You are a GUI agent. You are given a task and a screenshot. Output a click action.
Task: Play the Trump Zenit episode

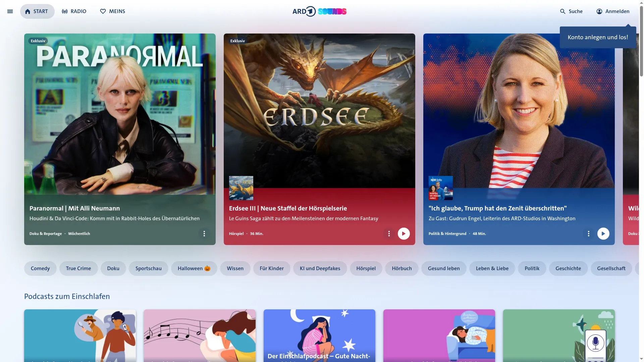click(603, 234)
